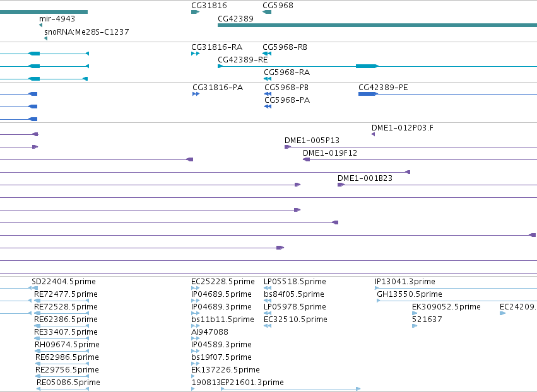Click the CG5968-PA protein label
537x392 pixels.
tap(287, 100)
